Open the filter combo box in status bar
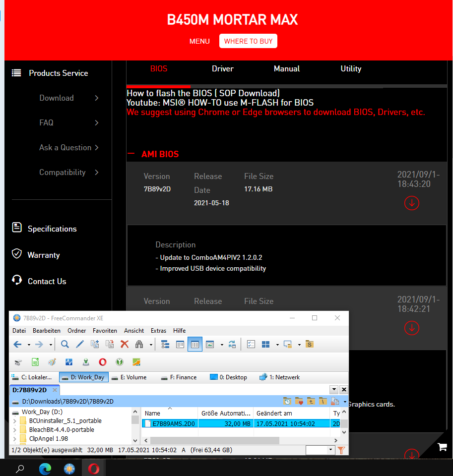 (320, 450)
